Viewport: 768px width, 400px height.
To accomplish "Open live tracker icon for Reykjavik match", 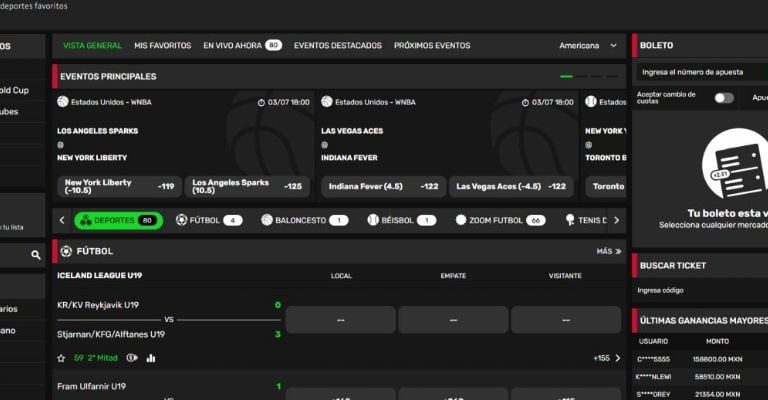I will (x=132, y=358).
